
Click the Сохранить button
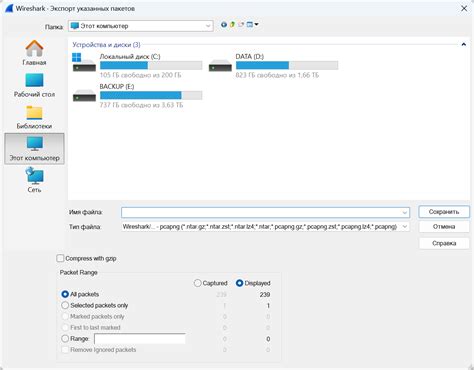click(444, 212)
